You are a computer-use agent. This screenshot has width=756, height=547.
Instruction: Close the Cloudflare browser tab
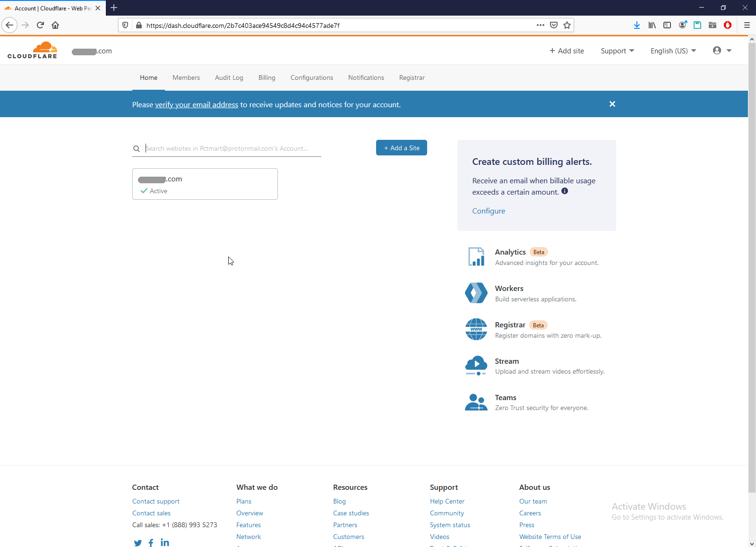(98, 8)
